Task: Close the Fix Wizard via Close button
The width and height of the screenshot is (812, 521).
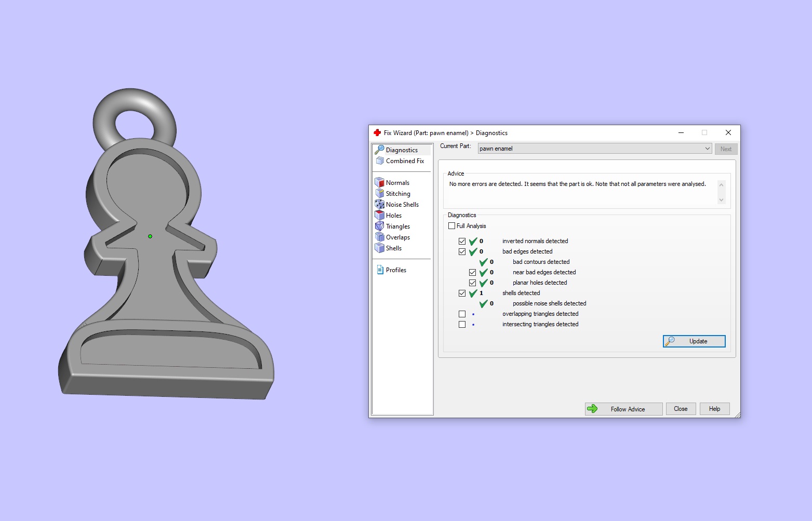Action: click(681, 409)
